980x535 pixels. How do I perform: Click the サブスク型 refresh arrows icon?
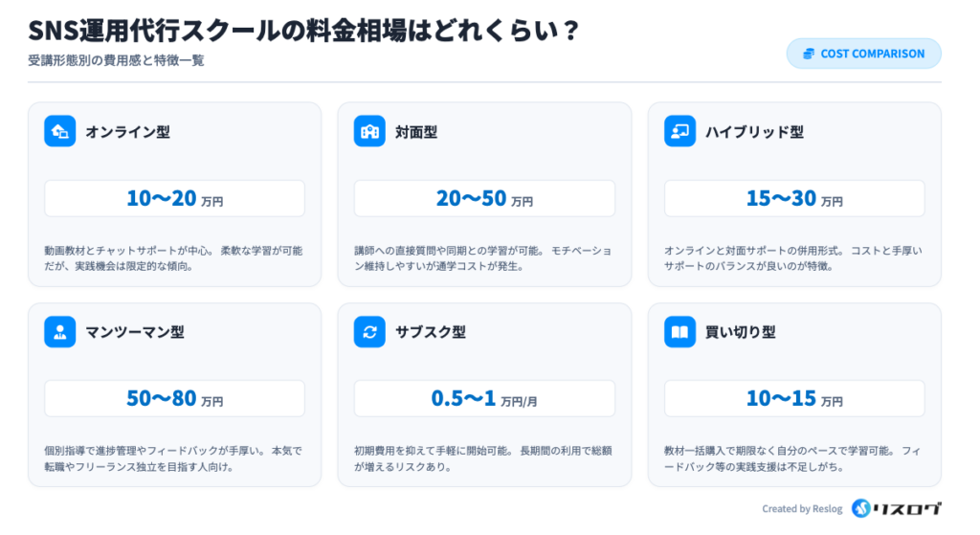[x=369, y=332]
